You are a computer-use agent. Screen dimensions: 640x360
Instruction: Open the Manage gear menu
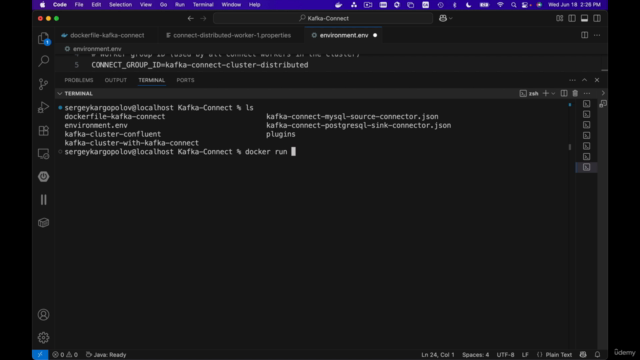[43, 338]
